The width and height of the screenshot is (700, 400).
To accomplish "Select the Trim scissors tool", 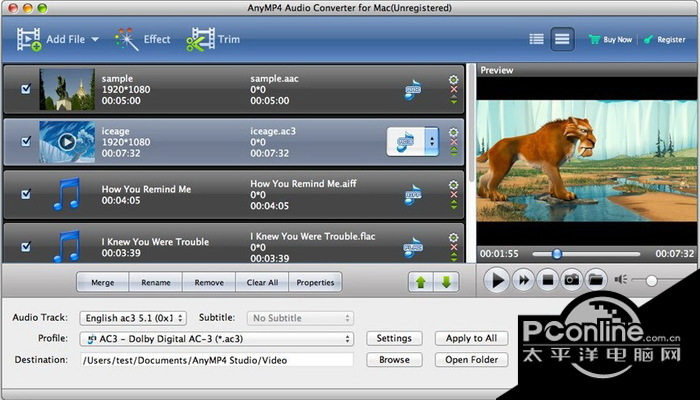I will (199, 40).
